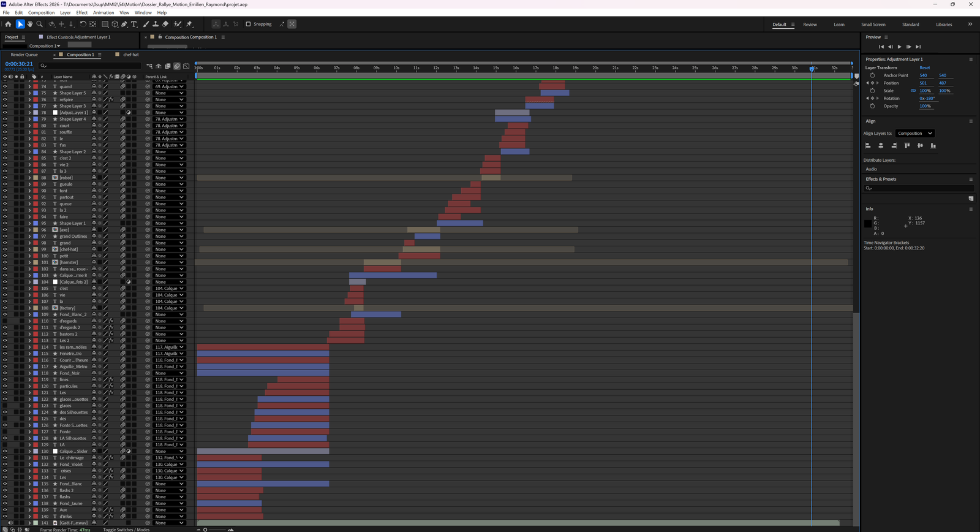
Task: Click Toggle Switches / Modes button
Action: coord(126,530)
